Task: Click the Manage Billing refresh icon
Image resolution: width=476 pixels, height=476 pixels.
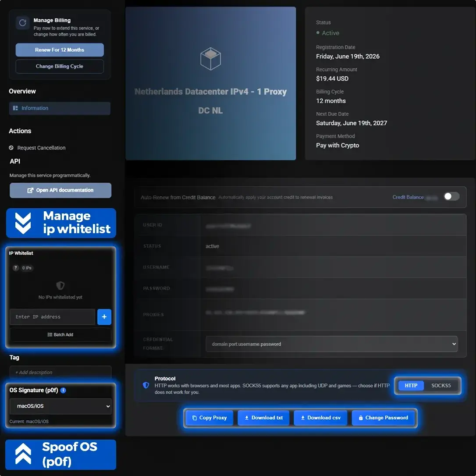Action: tap(22, 23)
